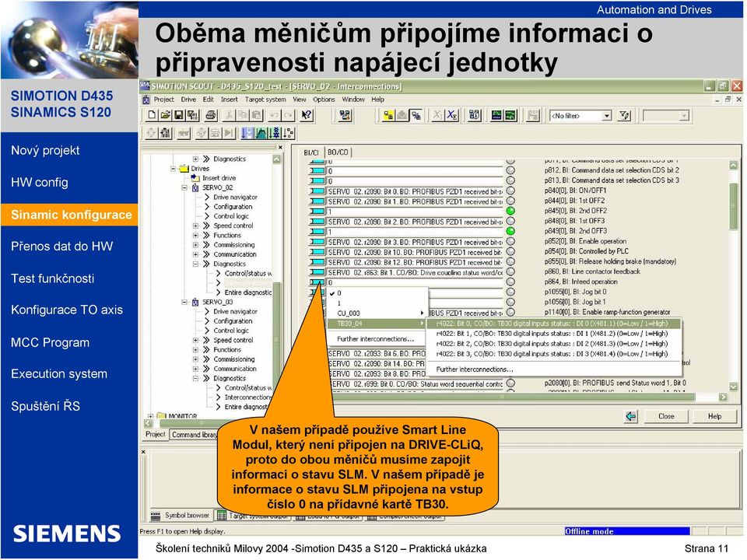Select TB30_04 in the context menu

[377, 324]
